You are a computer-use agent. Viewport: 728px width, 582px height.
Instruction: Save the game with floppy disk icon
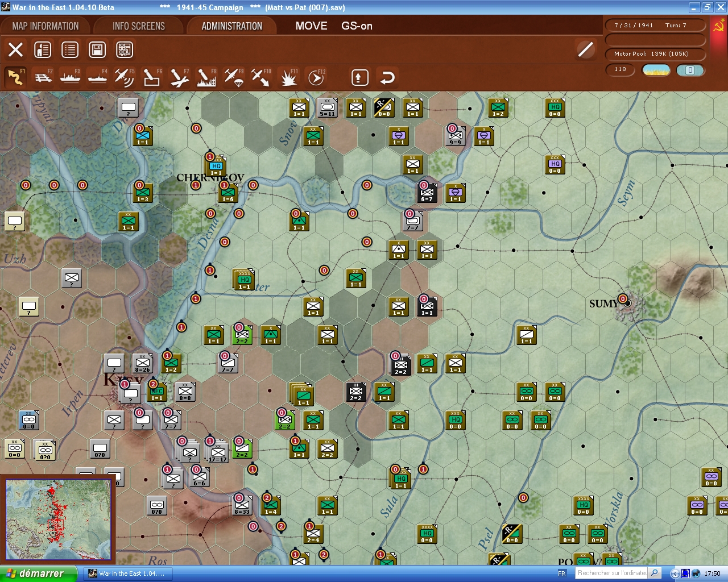(97, 49)
